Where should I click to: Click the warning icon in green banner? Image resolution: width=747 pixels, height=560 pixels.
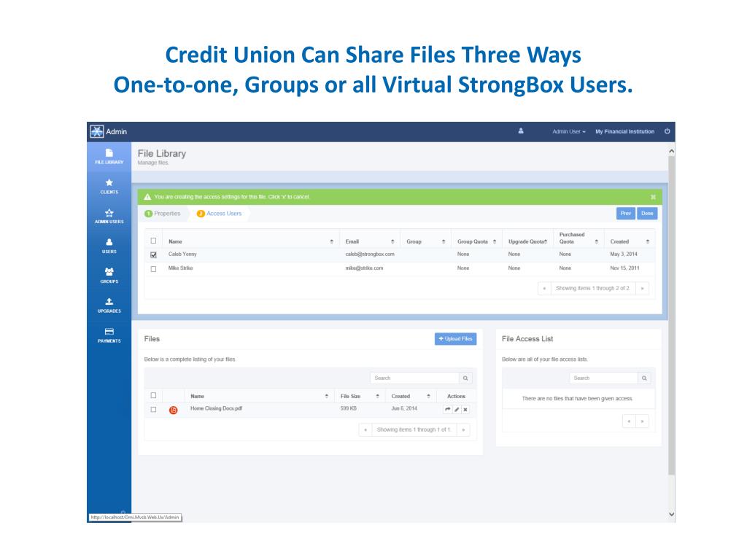(147, 197)
